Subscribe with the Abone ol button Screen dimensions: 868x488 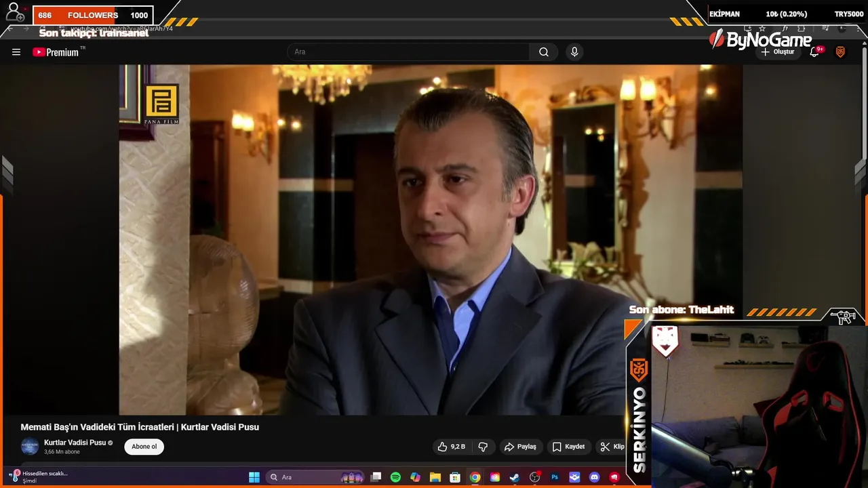point(144,447)
